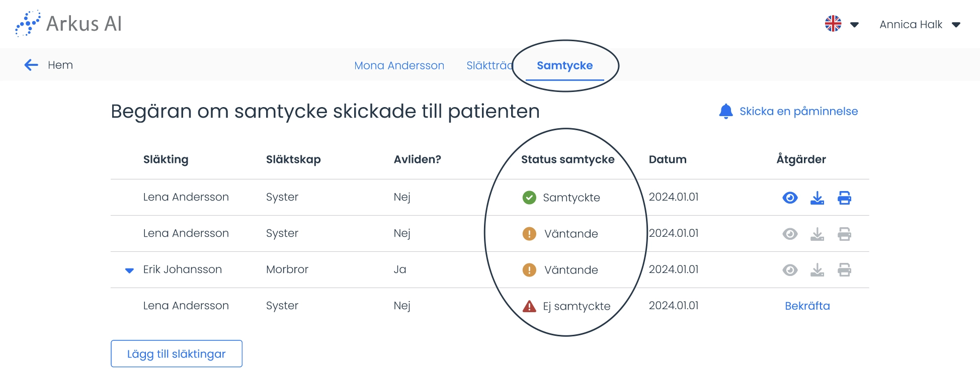The image size is (980, 371).
Task: Open the Mona Andersson tab
Action: (x=399, y=65)
